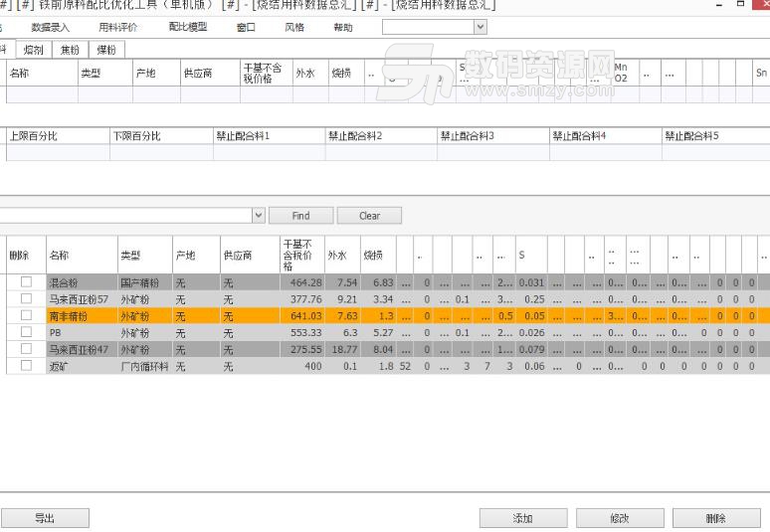Open the 风格 menu

[294, 28]
